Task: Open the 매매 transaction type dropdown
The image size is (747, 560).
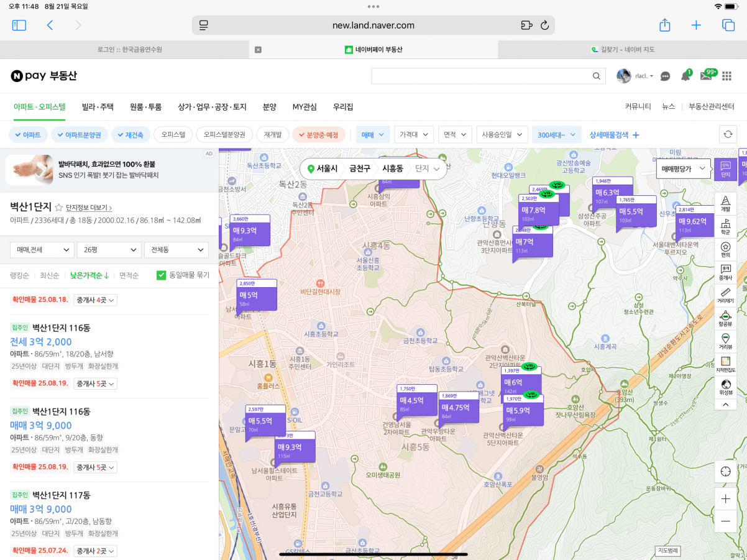Action: point(373,134)
